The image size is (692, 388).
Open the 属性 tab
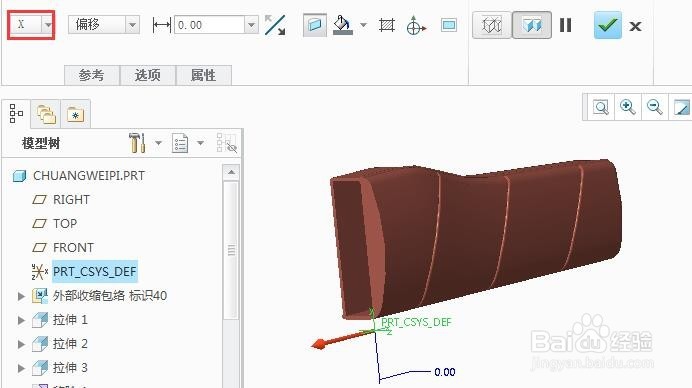tap(203, 75)
